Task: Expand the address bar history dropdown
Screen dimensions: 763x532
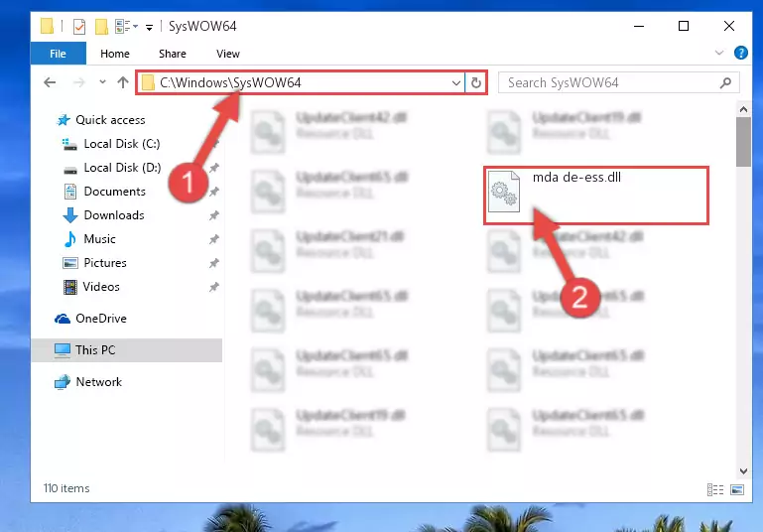Action: pos(456,82)
